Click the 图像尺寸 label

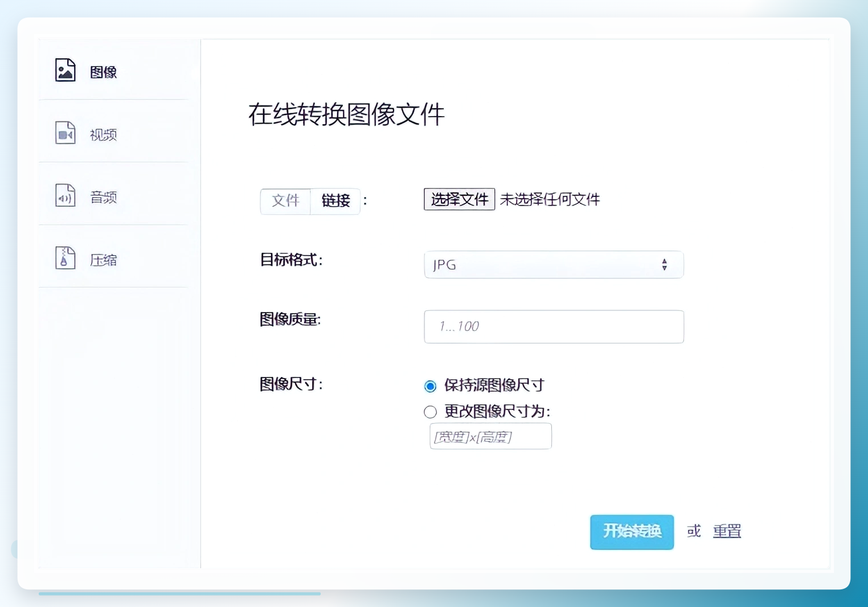pyautogui.click(x=291, y=384)
